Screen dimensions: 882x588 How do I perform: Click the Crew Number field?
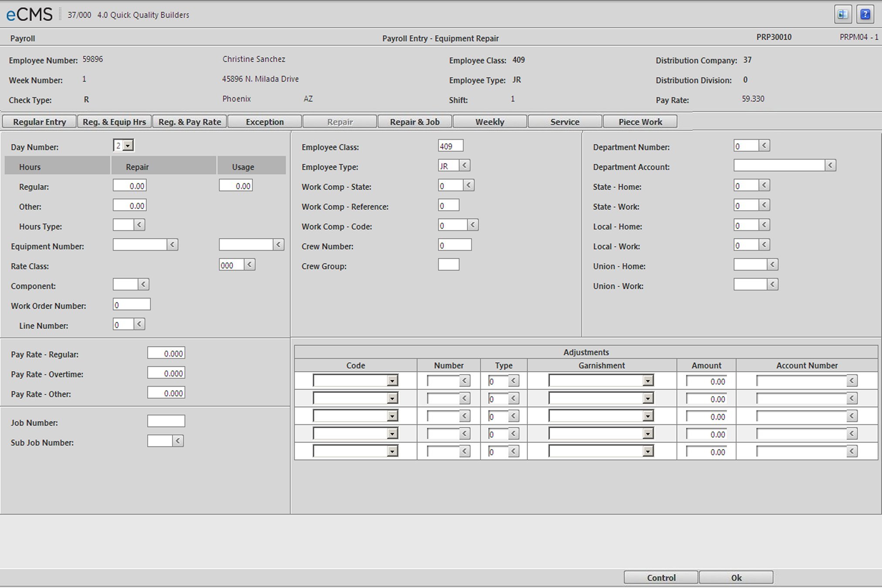(x=455, y=245)
